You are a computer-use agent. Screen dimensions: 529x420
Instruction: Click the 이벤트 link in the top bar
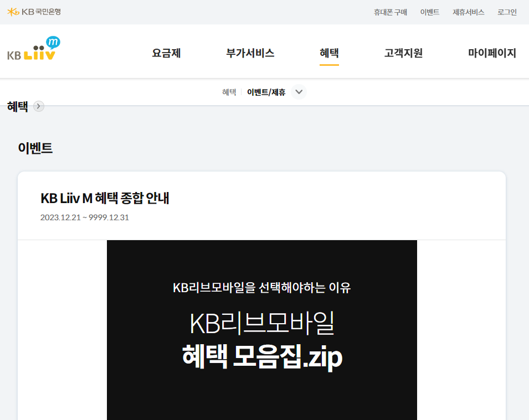[x=430, y=11]
